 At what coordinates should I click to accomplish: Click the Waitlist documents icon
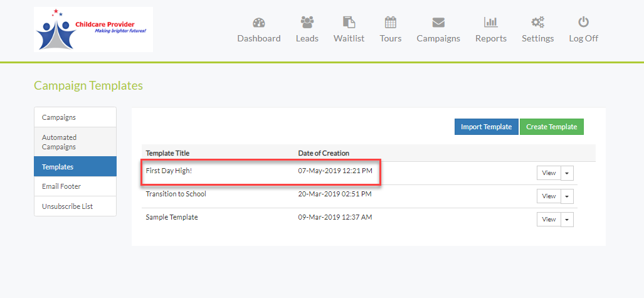click(349, 22)
